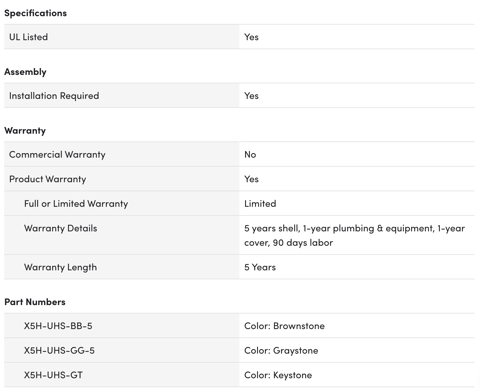Select part number X5H-UHS-GT
This screenshot has width=480, height=392.
[53, 375]
